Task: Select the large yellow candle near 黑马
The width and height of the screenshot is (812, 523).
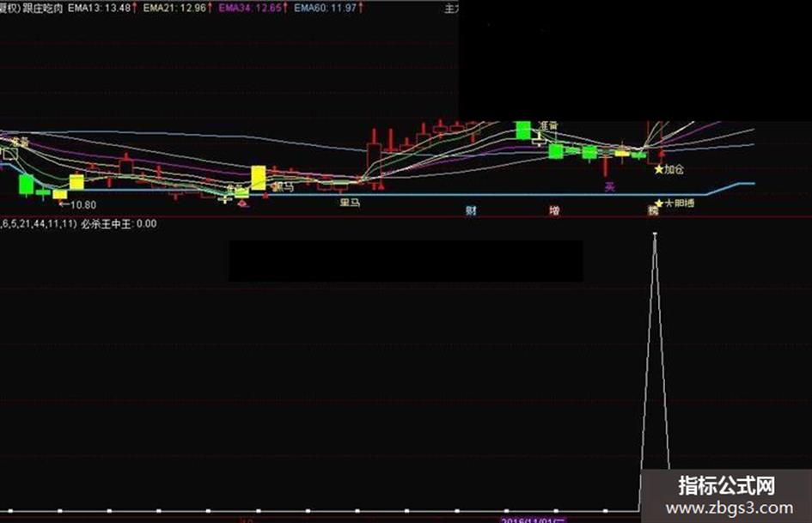Action: pos(258,178)
